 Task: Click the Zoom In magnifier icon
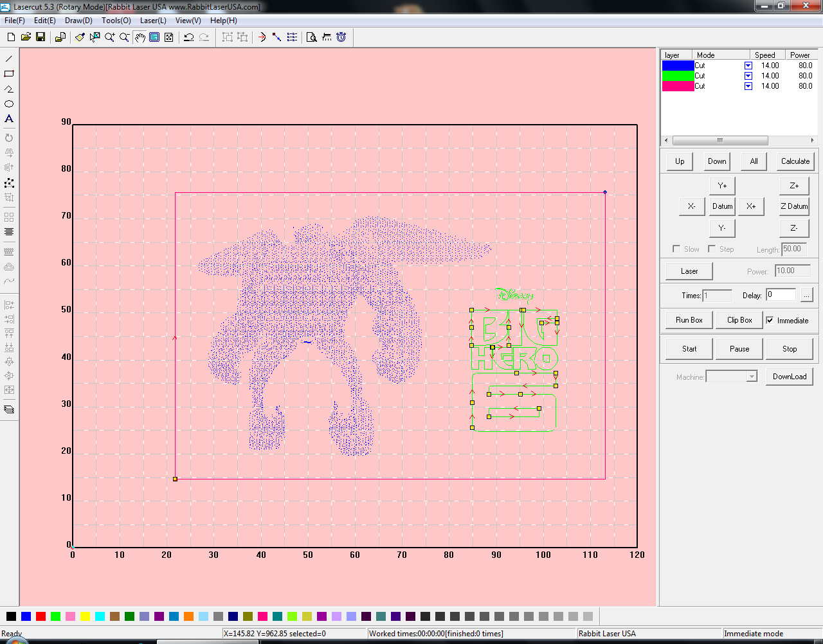110,37
